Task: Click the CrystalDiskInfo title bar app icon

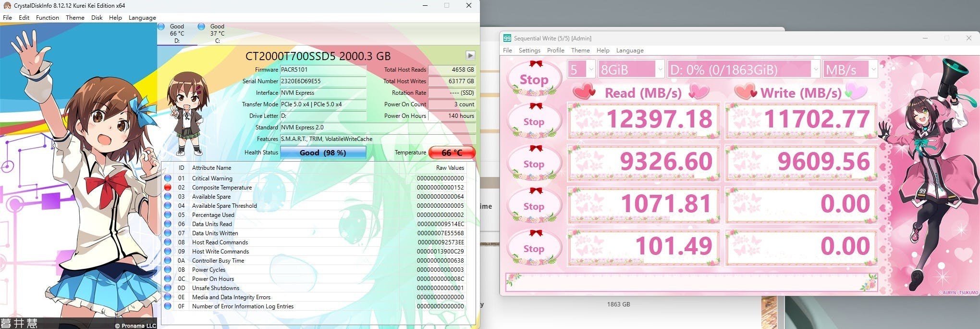Action: 7,6
